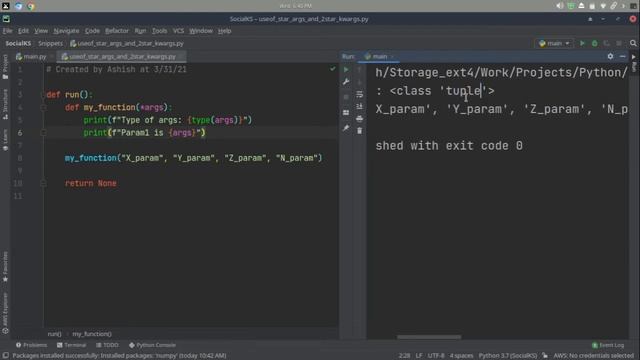Screen dimensions: 640x360
Task: Open the TODO tool window
Action: click(x=107, y=345)
